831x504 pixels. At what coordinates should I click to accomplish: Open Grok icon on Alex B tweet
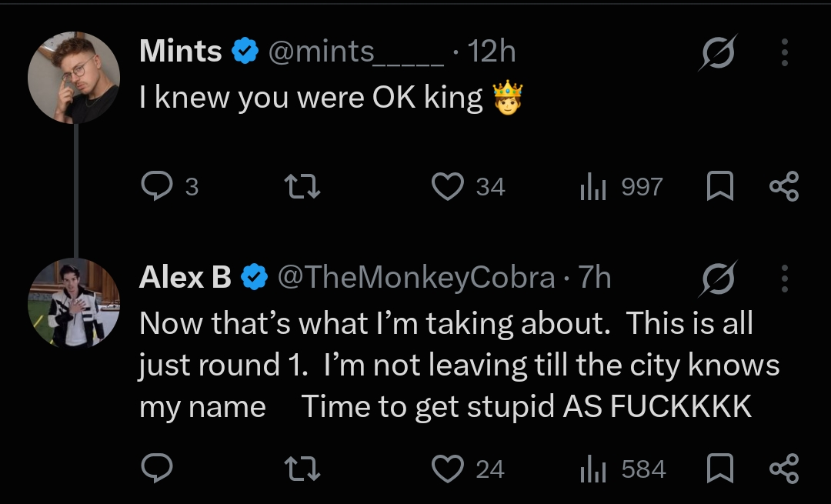(x=718, y=279)
